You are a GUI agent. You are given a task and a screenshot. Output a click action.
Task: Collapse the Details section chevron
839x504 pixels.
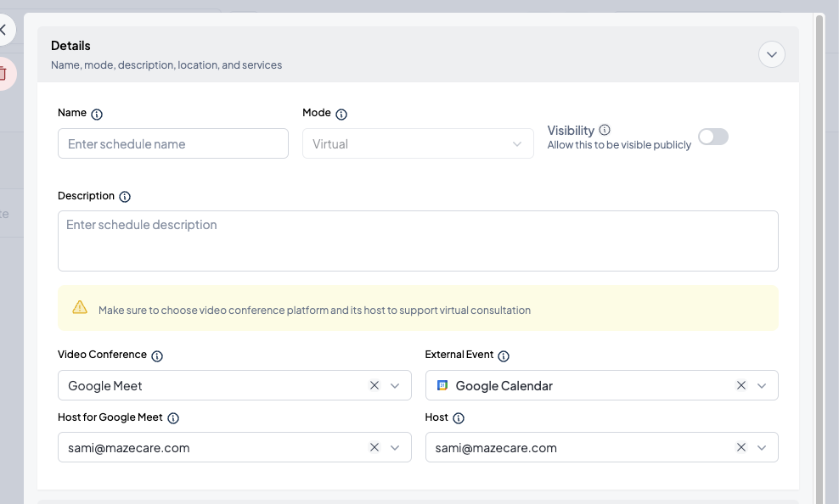(x=772, y=54)
